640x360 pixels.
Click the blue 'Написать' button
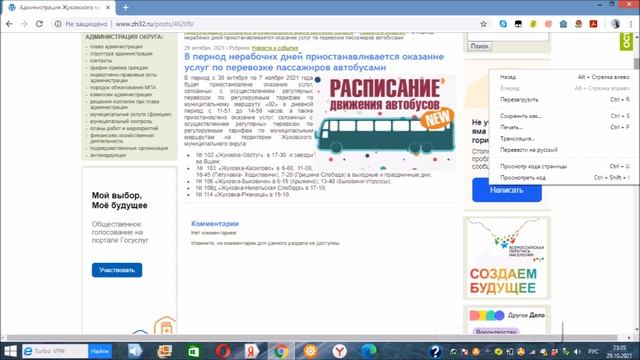507,190
